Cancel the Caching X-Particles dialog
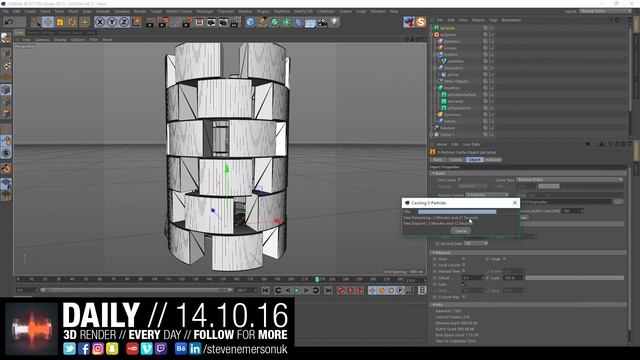Screen dimensions: 640x360 pos(460,231)
